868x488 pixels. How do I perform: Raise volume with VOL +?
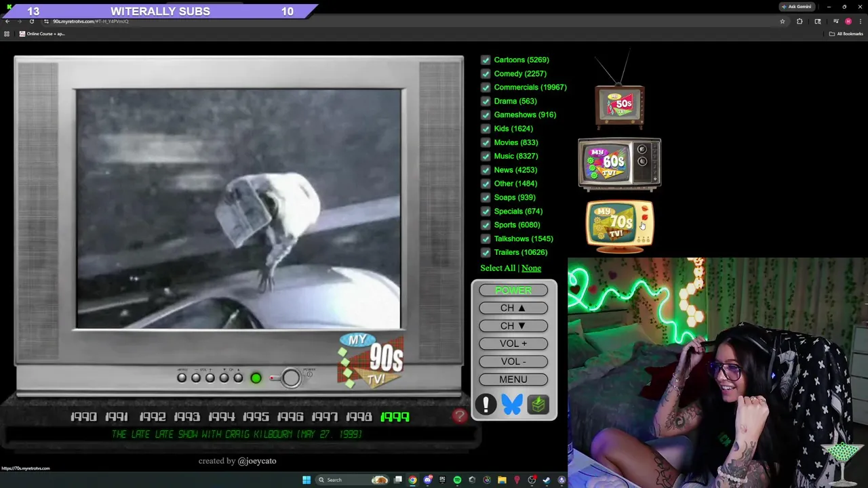pyautogui.click(x=513, y=344)
